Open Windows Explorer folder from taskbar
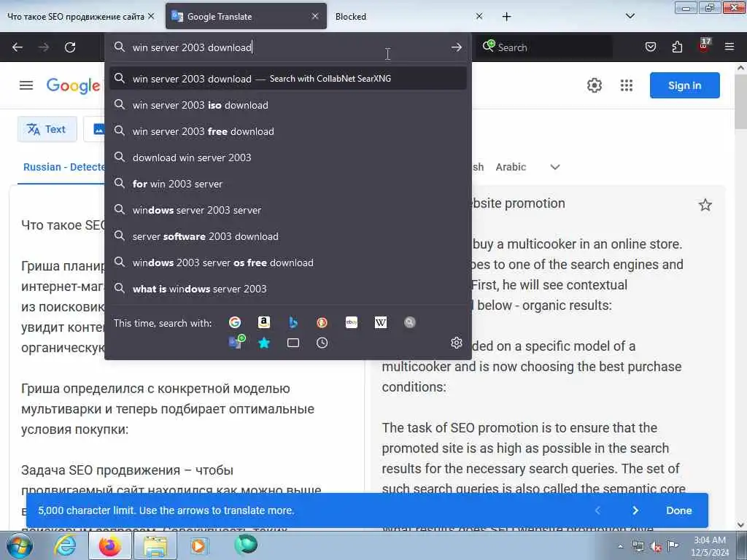 tap(155, 545)
